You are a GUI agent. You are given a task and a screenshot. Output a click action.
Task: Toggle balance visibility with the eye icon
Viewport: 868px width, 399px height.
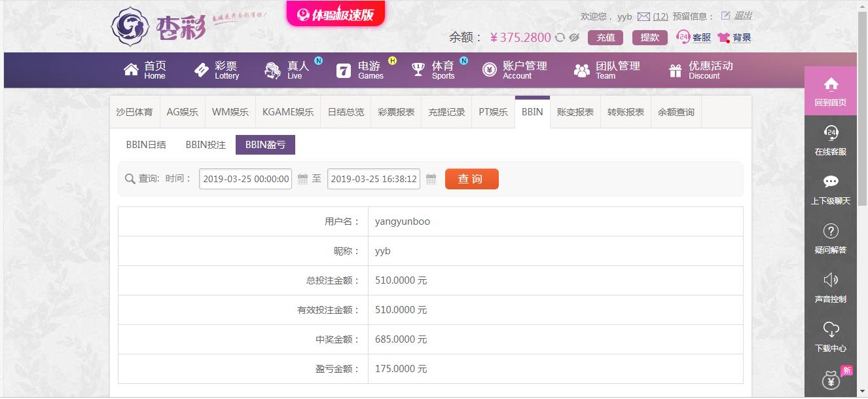coord(573,37)
